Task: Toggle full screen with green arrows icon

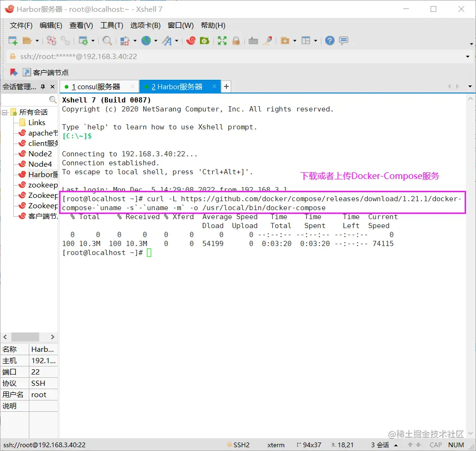Action: click(222, 40)
